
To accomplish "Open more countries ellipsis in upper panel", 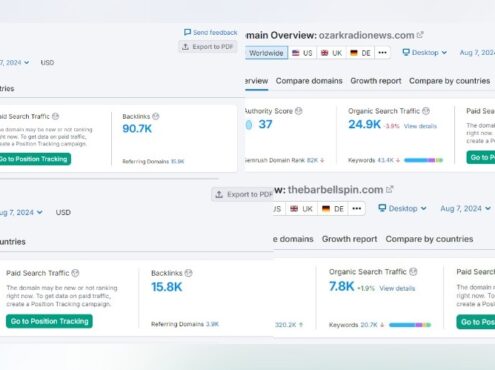I will coord(383,53).
